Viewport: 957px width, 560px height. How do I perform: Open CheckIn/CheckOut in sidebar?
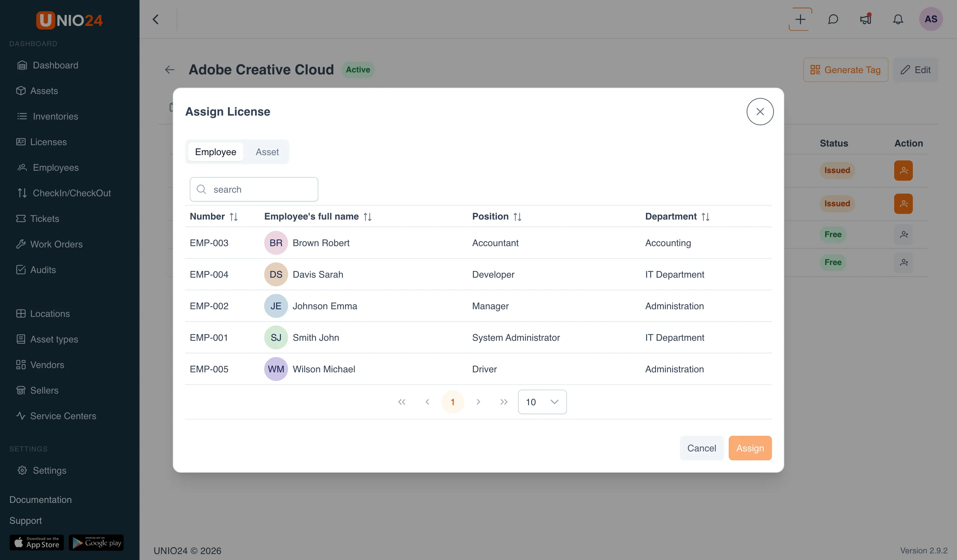pos(64,193)
